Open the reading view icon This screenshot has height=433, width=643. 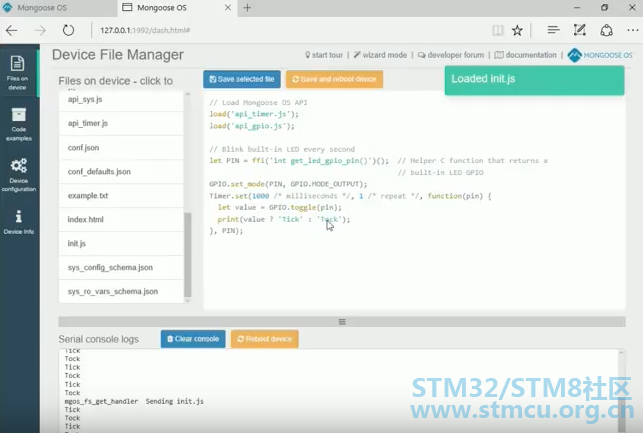coord(498,30)
